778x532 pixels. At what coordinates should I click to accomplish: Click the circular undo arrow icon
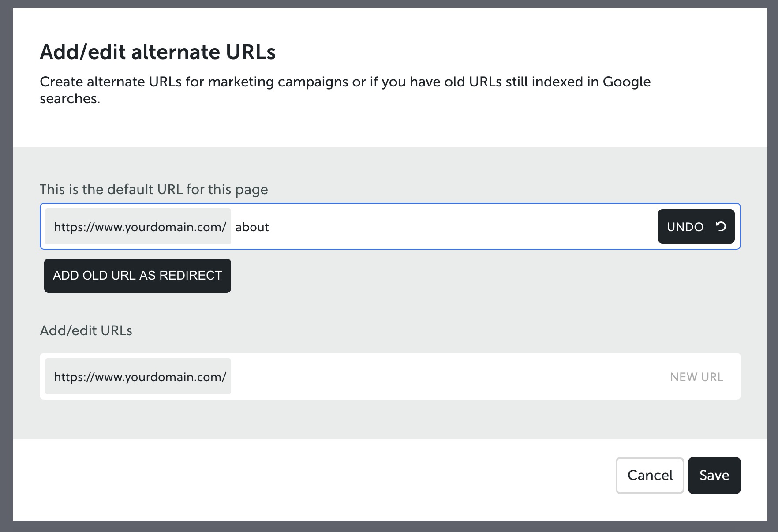pyautogui.click(x=721, y=226)
